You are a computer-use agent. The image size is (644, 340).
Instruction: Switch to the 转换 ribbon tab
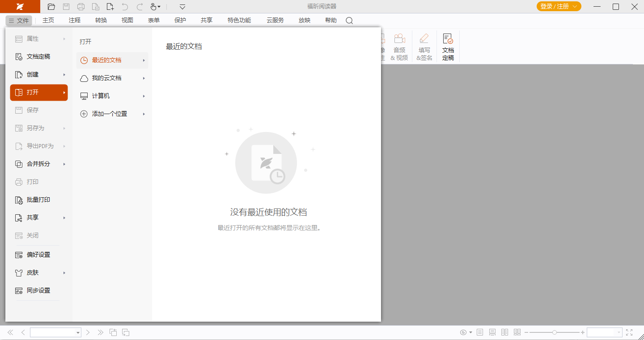click(101, 20)
